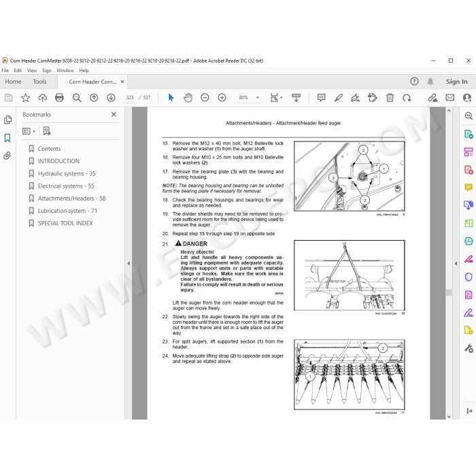This screenshot has height=476, width=476.
Task: Close the Corn Header document tab
Action: (122, 82)
